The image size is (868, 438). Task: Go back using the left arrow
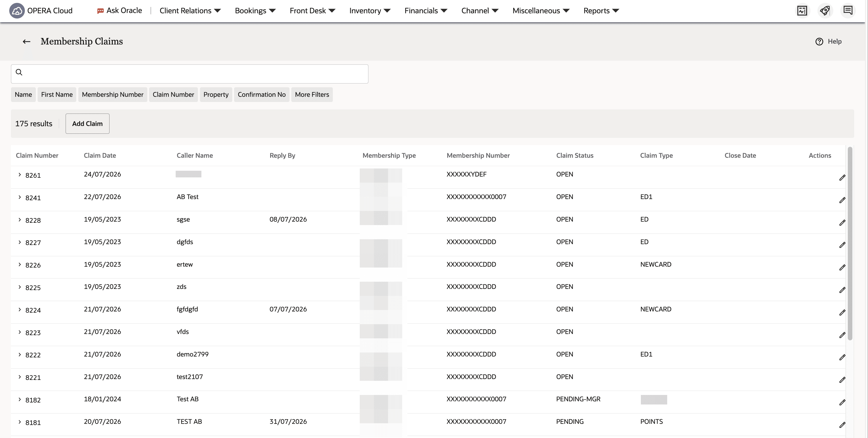click(x=26, y=41)
